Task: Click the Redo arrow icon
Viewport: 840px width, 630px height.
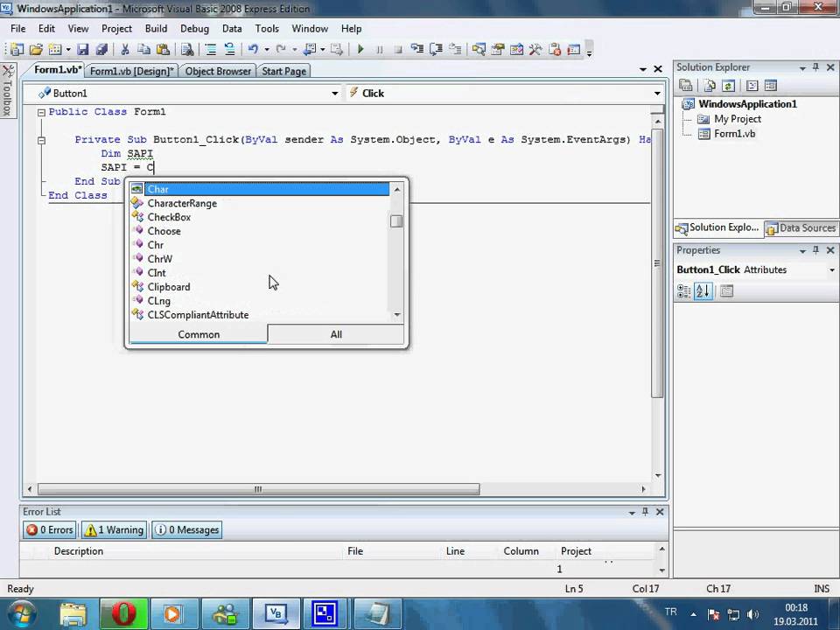Action: (281, 50)
